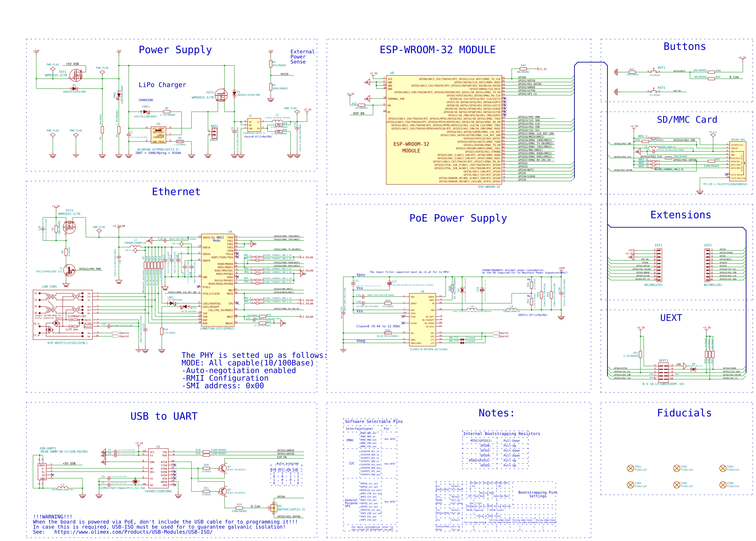This screenshot has height=541, width=756.
Task: Click the "LiPo Charger" label
Action: click(162, 85)
